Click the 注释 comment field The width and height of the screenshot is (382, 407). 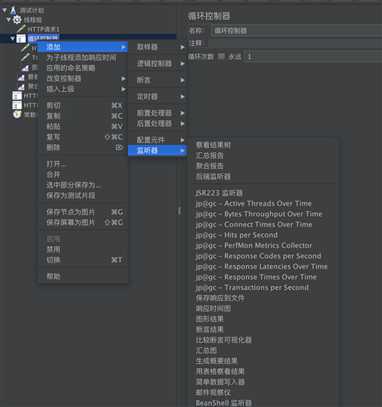295,43
